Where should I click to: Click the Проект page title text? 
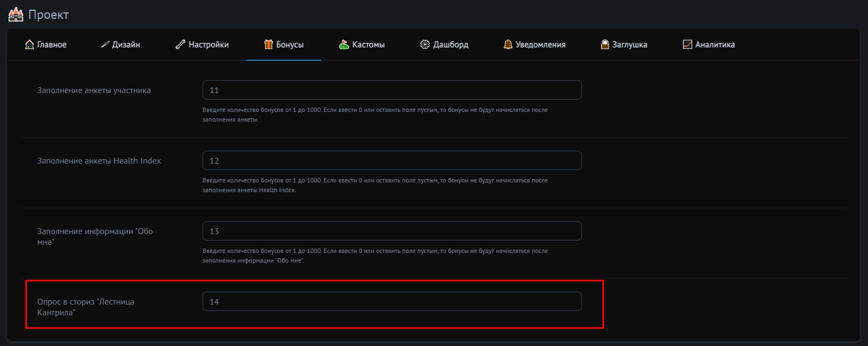click(x=48, y=15)
